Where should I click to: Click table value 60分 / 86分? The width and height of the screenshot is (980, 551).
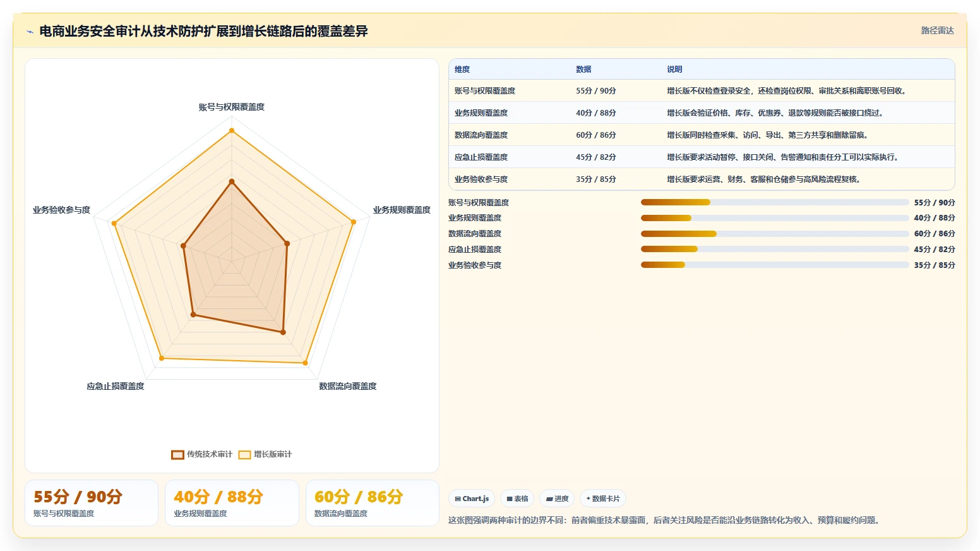[596, 135]
